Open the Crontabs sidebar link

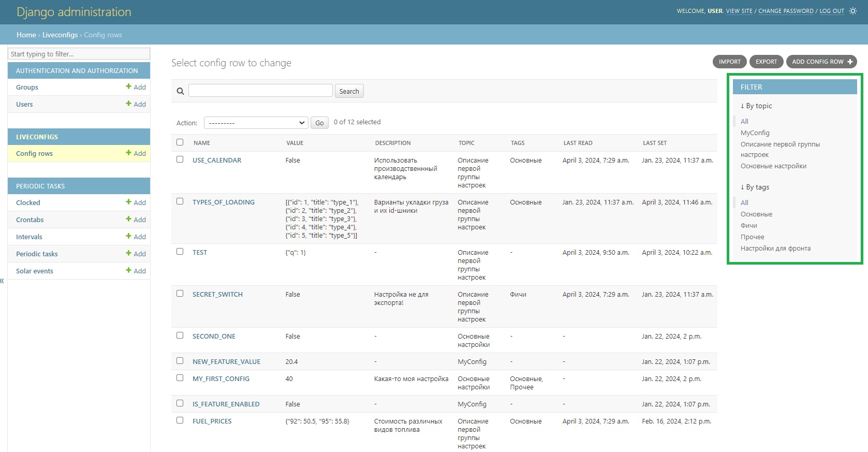[x=30, y=220]
